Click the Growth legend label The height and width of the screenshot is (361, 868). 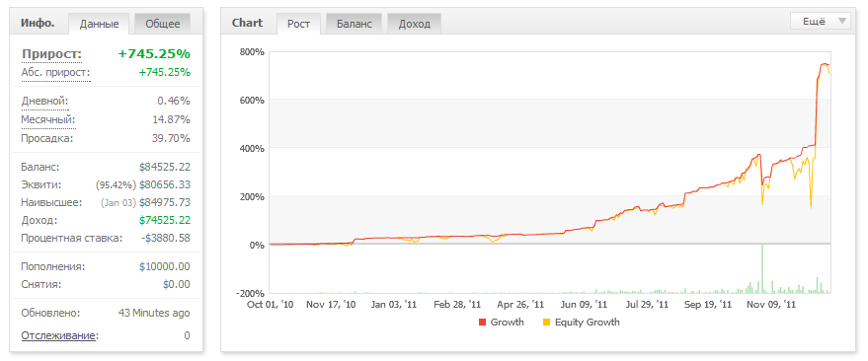point(507,323)
